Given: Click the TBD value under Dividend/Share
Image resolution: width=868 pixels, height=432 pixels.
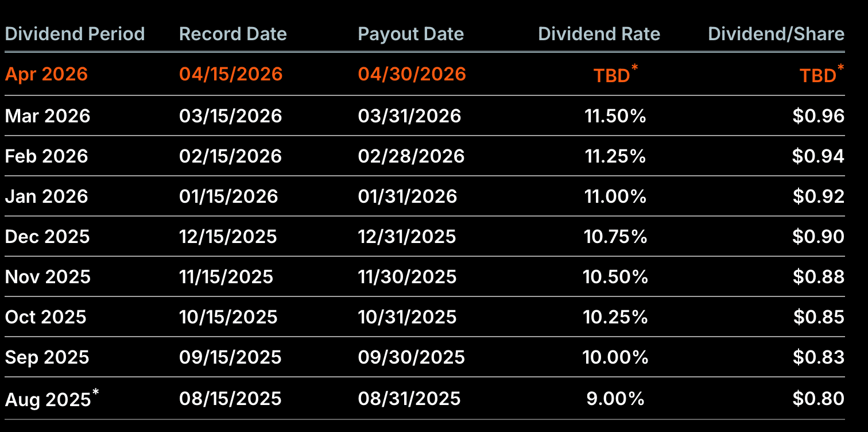Looking at the screenshot, I should point(818,76).
